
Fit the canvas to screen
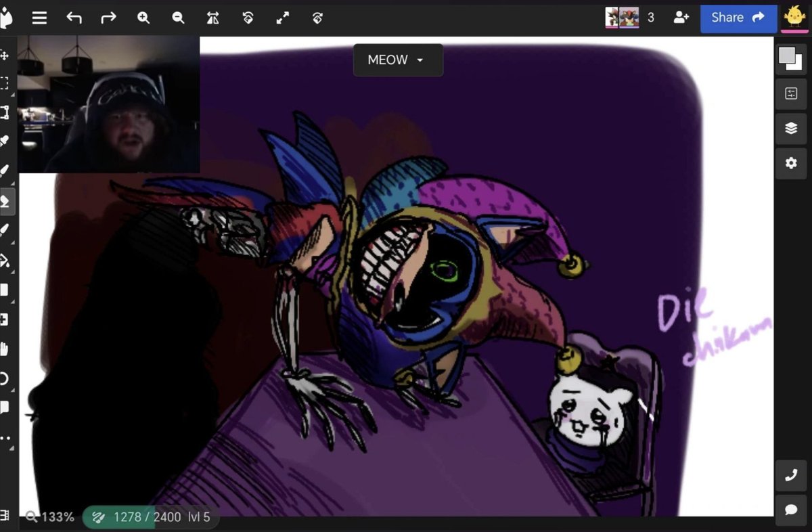click(x=283, y=18)
